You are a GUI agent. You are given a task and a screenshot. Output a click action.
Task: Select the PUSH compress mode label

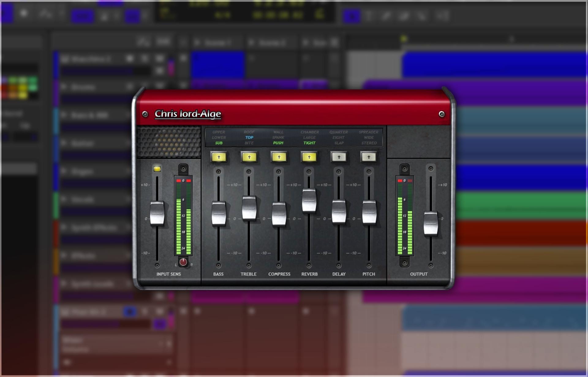click(278, 143)
